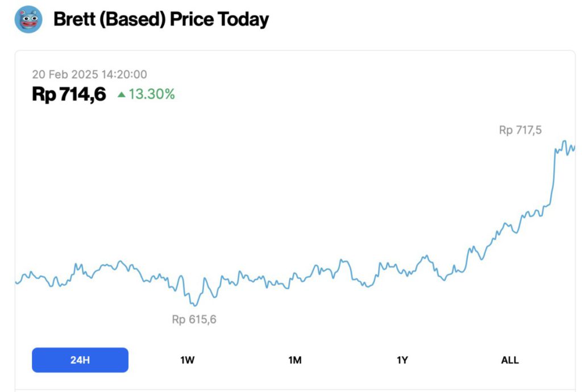Image resolution: width=582 pixels, height=392 pixels.
Task: Click the Rp 717,5 high price label
Action: tap(520, 130)
